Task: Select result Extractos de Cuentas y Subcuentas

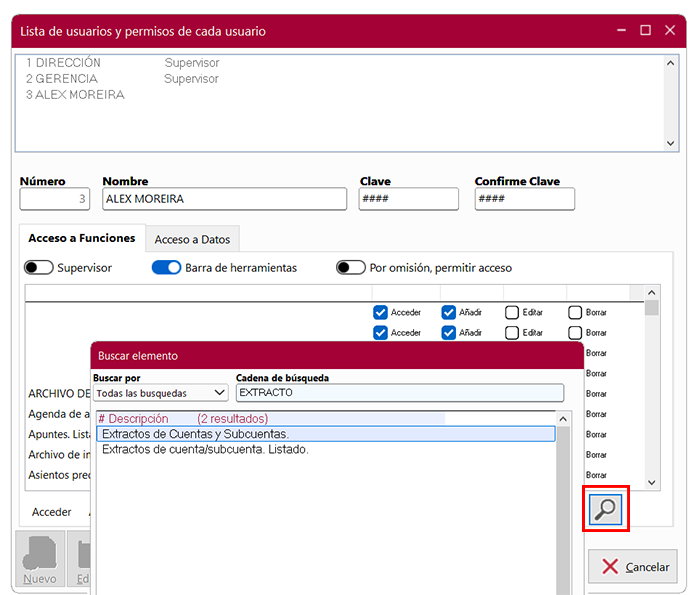Action: pyautogui.click(x=195, y=434)
